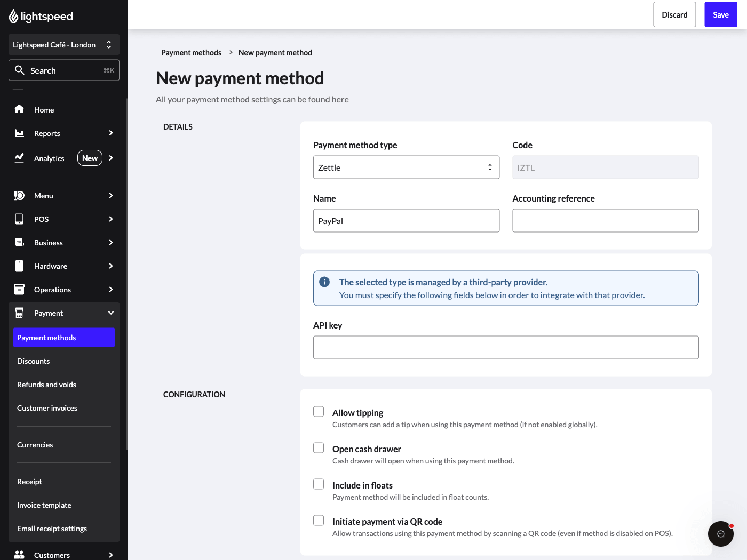Expand the Customers section chevron

pos(111,555)
